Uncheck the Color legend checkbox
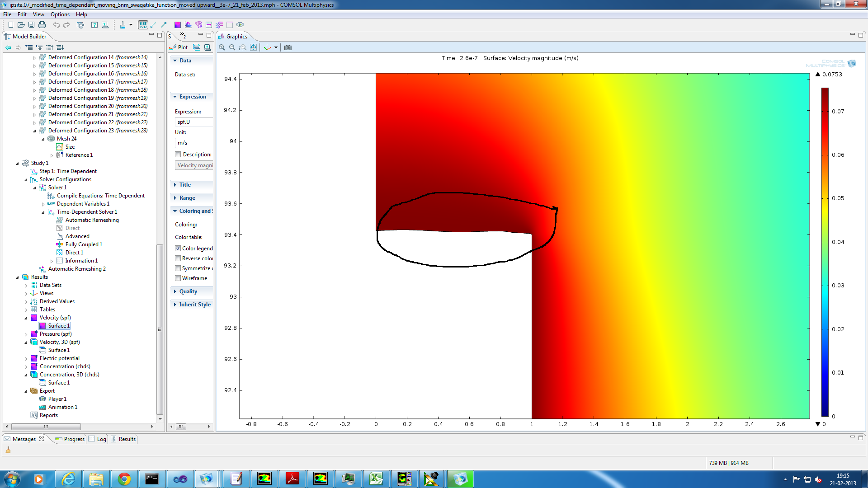868x488 pixels. [x=178, y=249]
